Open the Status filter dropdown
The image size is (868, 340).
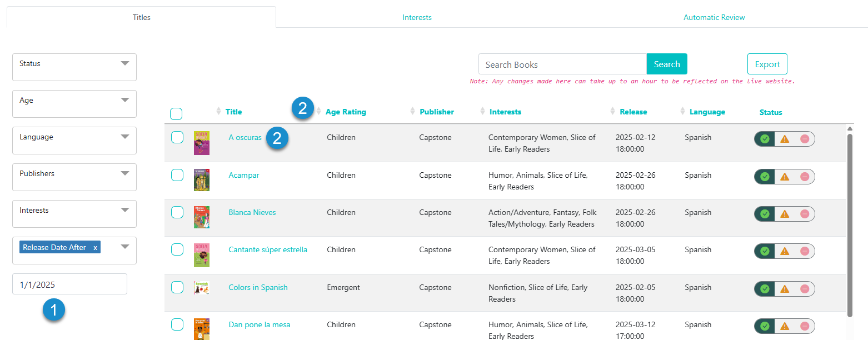click(74, 67)
